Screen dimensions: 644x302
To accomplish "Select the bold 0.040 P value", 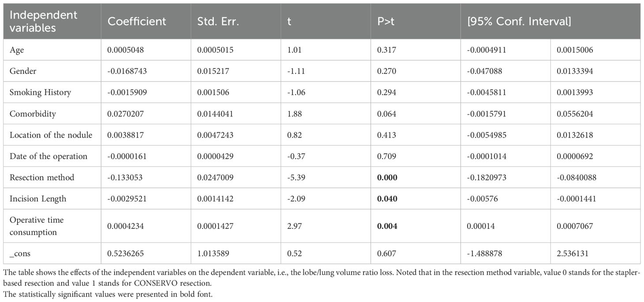I will 387,198.
